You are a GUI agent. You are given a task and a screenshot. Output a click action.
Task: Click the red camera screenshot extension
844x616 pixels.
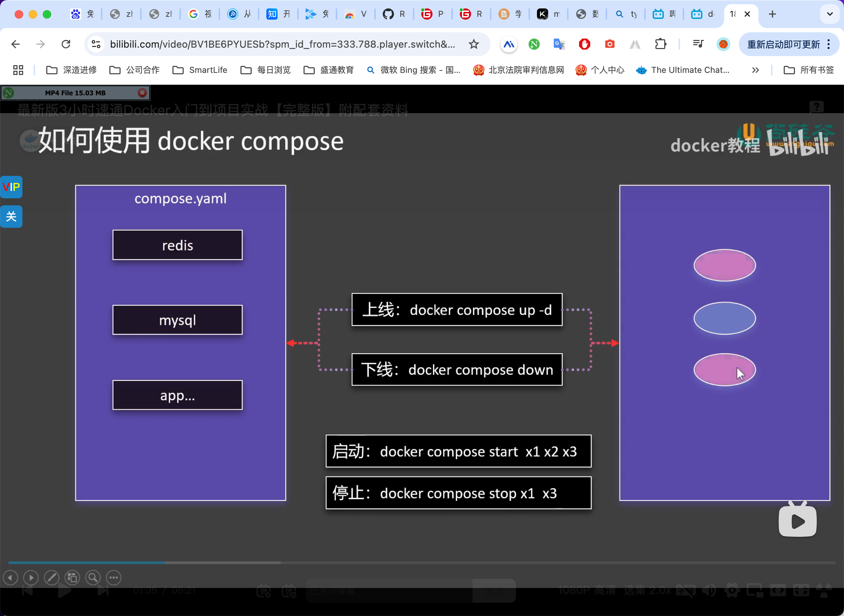pos(610,45)
